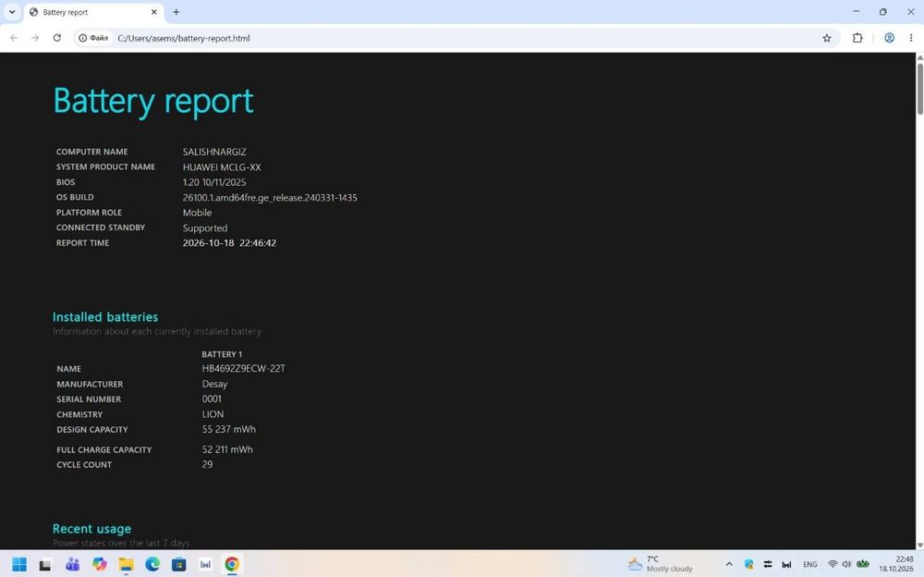Open File Explorer from the taskbar
This screenshot has width=924, height=577.
click(x=126, y=565)
